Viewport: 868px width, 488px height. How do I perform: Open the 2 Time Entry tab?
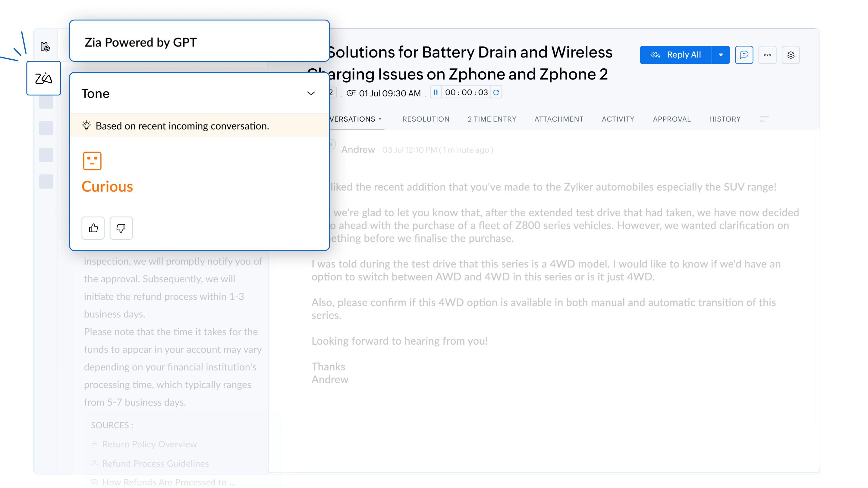[x=492, y=119]
